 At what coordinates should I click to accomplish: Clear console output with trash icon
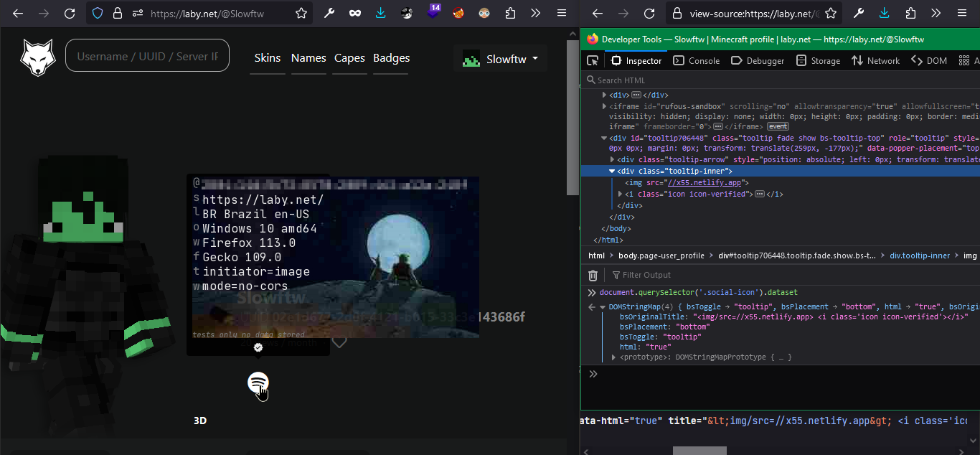(593, 275)
